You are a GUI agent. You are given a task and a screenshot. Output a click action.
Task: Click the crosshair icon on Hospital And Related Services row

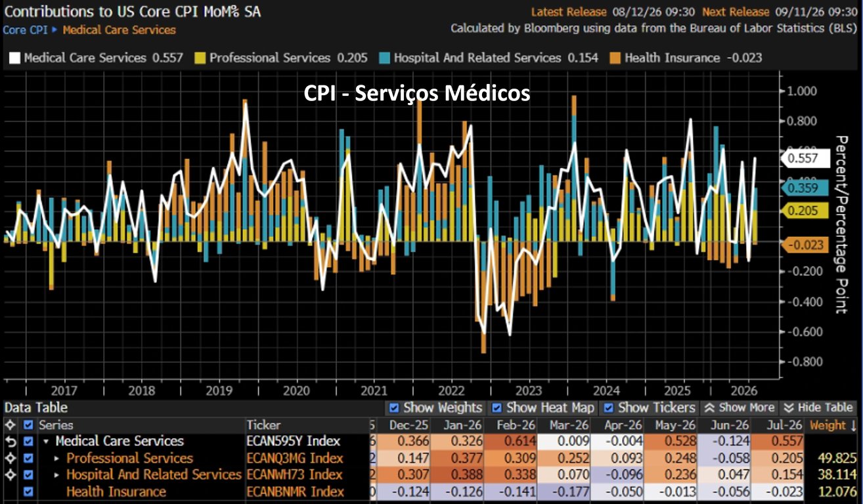pos(9,474)
